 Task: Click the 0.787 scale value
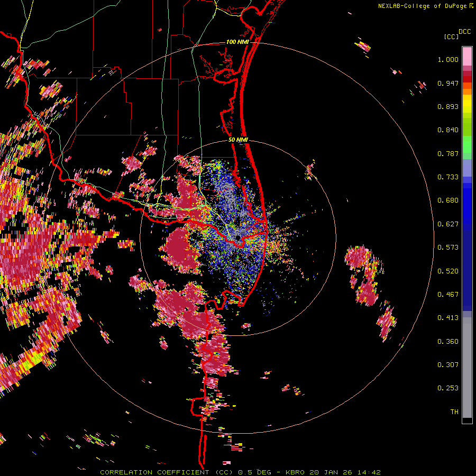(448, 153)
